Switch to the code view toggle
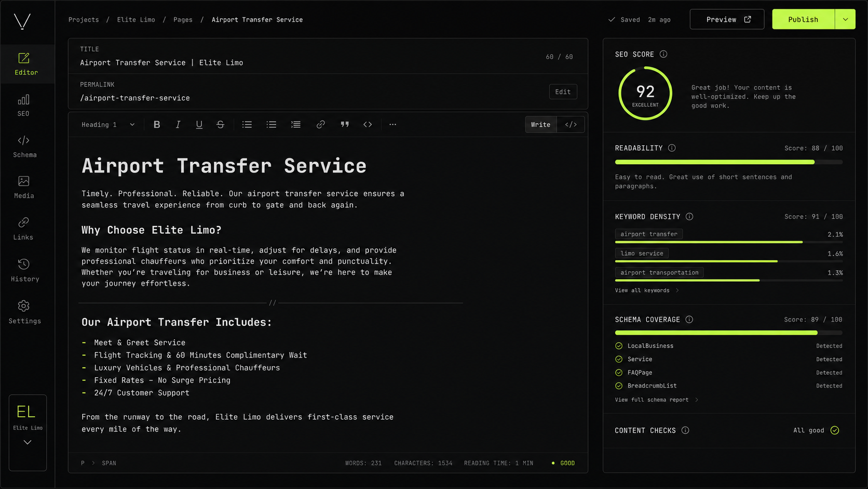 click(571, 125)
